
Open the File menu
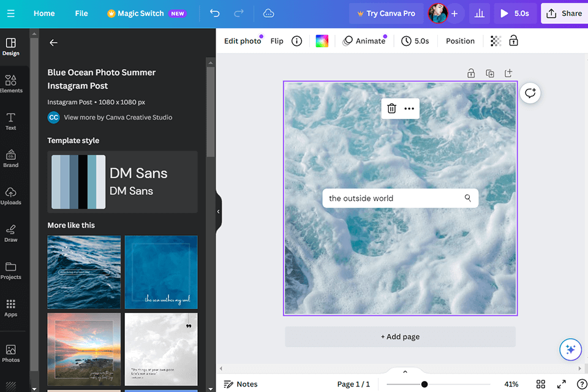tap(81, 13)
